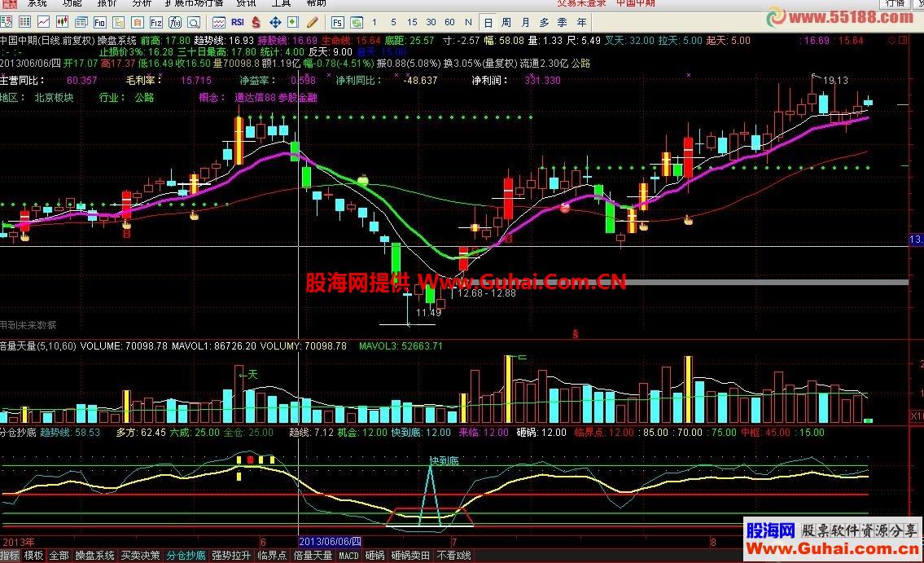The width and height of the screenshot is (924, 563).
Task: Switch to 5-minute period
Action: pyautogui.click(x=393, y=22)
